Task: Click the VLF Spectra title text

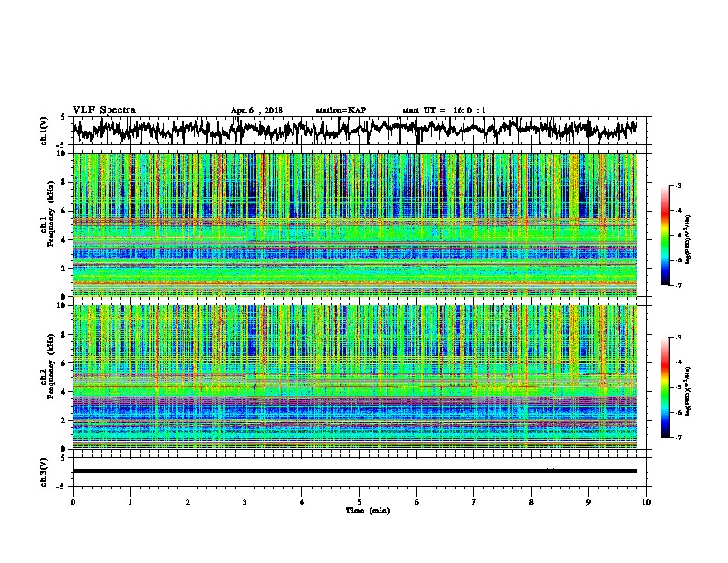Action: tap(104, 110)
